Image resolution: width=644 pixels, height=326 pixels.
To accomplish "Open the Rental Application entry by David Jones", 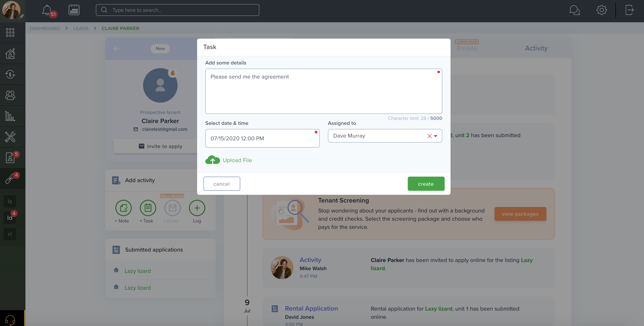I will [x=311, y=308].
